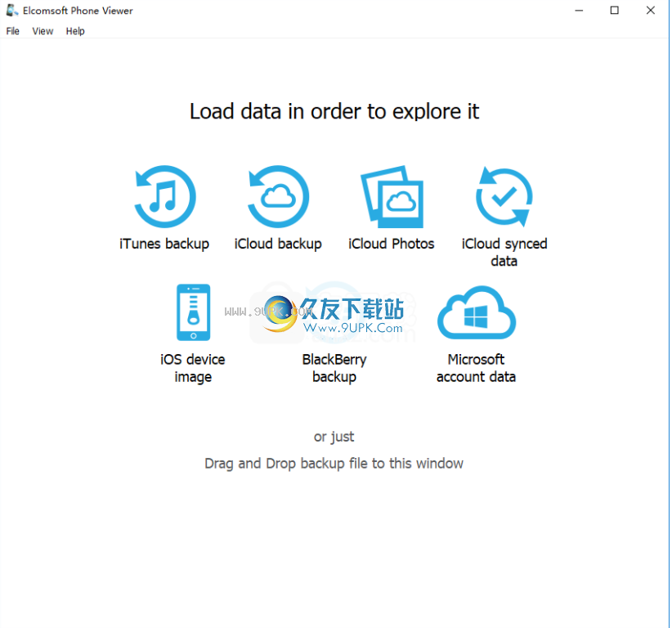Image resolution: width=672 pixels, height=628 pixels.
Task: Click the 'iTunes backup' label
Action: 164,244
